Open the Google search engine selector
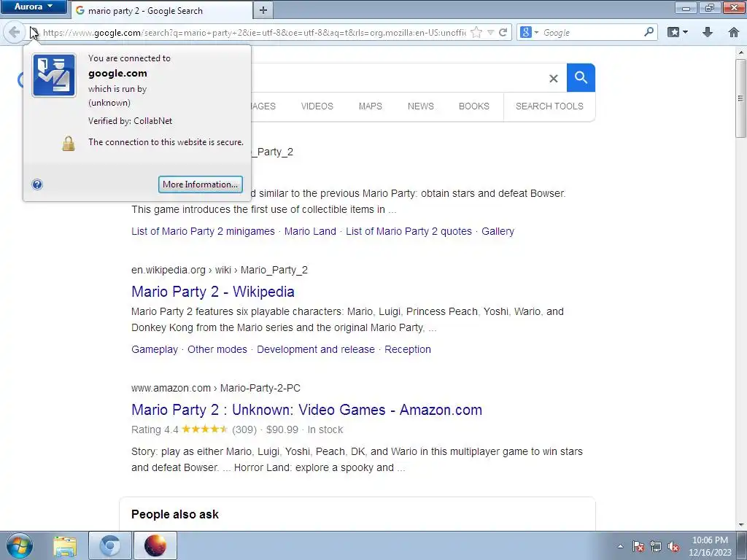This screenshot has width=747, height=560. (530, 32)
